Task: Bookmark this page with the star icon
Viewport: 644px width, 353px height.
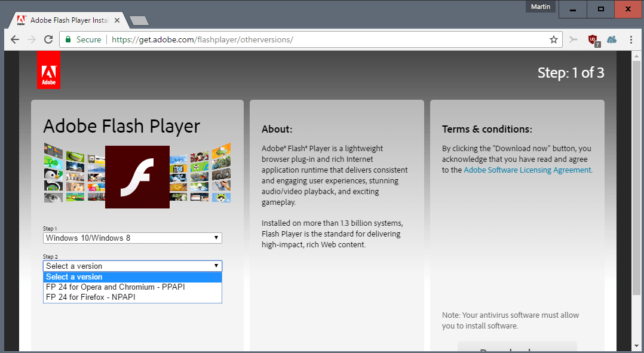Action: tap(553, 39)
